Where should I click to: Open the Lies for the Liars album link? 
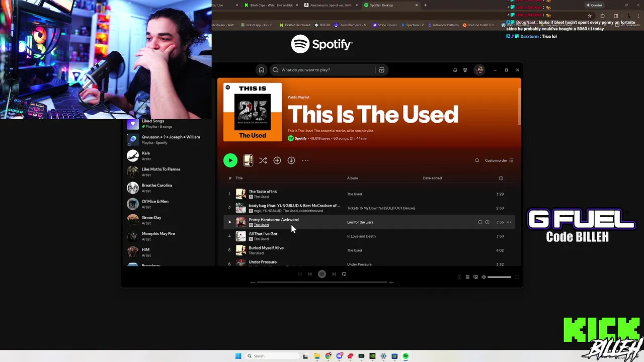pos(360,222)
